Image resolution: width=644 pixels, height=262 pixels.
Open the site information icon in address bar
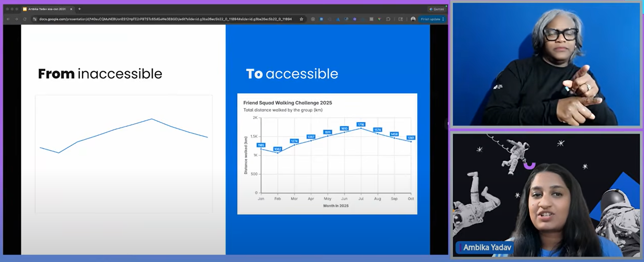(x=35, y=19)
